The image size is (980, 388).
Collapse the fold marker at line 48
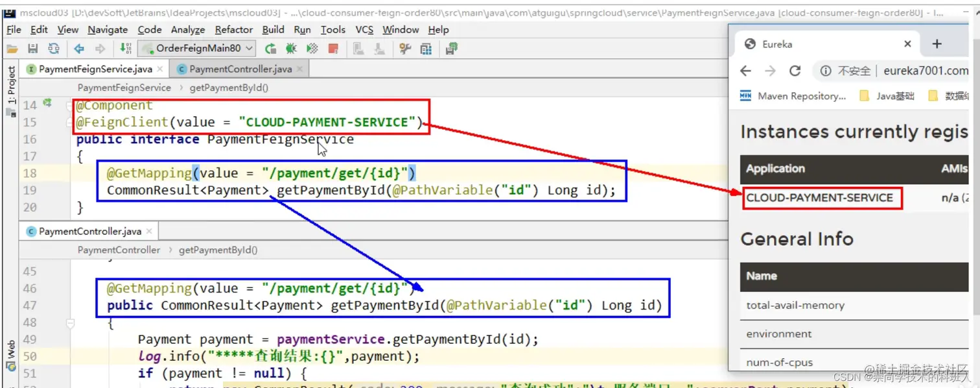pyautogui.click(x=70, y=322)
